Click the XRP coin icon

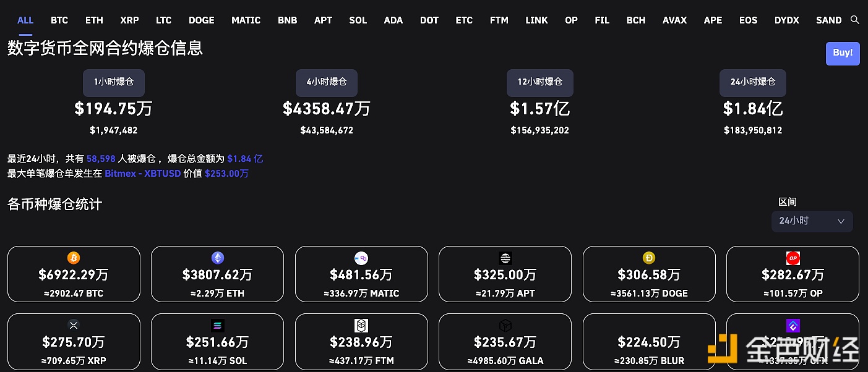(x=74, y=325)
